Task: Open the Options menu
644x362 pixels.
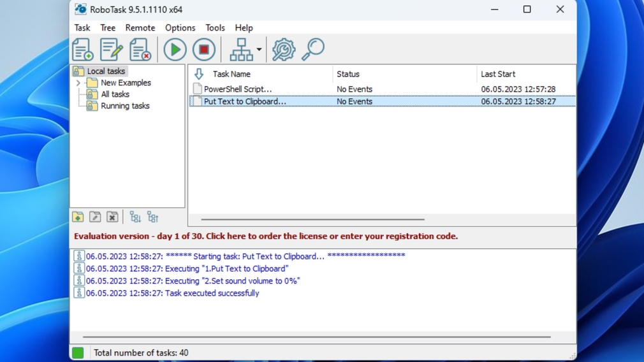Action: point(180,28)
